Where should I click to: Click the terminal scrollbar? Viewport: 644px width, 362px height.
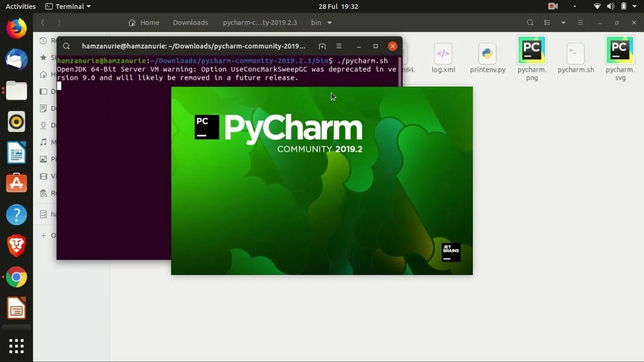(400, 71)
